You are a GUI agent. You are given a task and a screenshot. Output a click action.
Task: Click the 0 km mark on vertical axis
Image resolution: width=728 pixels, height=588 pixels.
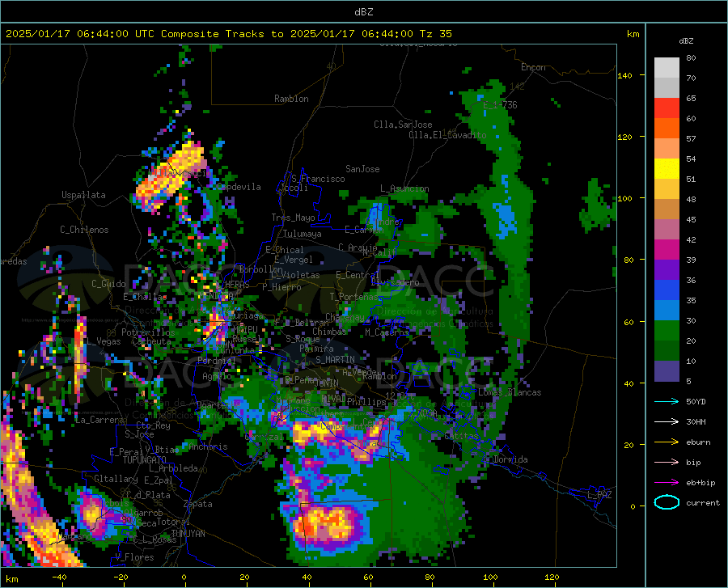coord(633,506)
